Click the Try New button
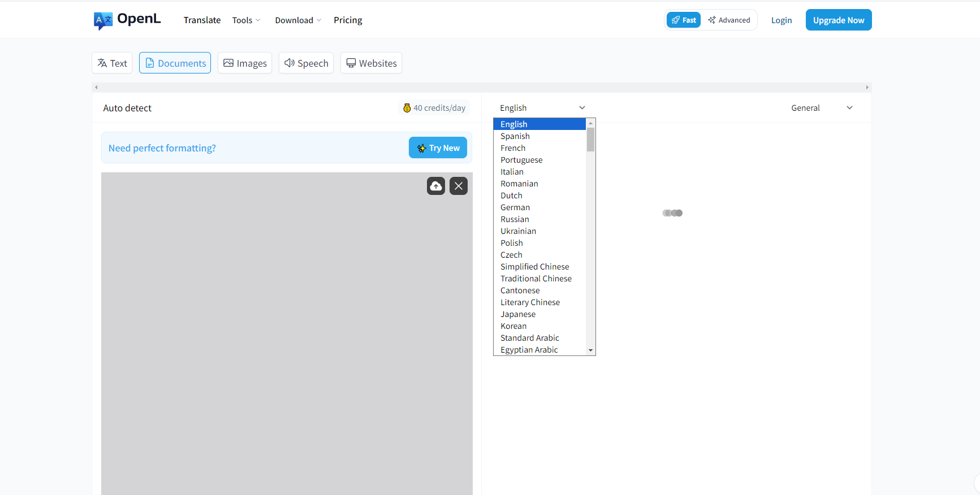The image size is (980, 495). click(x=438, y=148)
